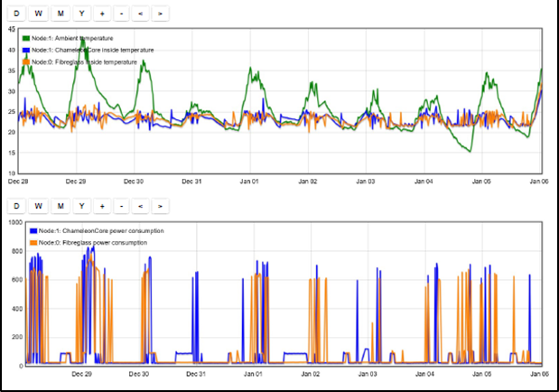Click 'Node:1: Ambient temperature' legend label
Viewport: 559px width, 392px height.
click(x=72, y=38)
